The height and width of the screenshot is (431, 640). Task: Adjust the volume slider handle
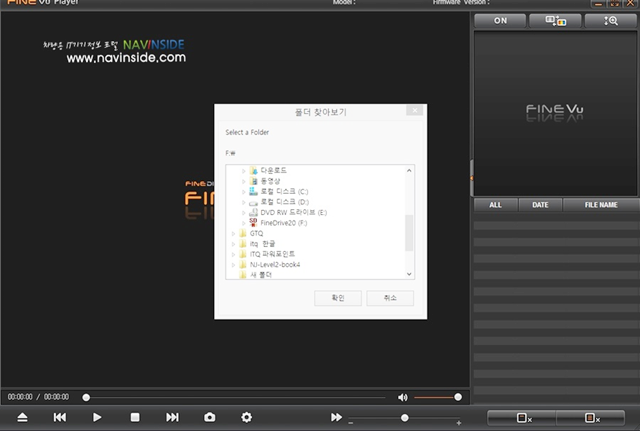point(458,397)
